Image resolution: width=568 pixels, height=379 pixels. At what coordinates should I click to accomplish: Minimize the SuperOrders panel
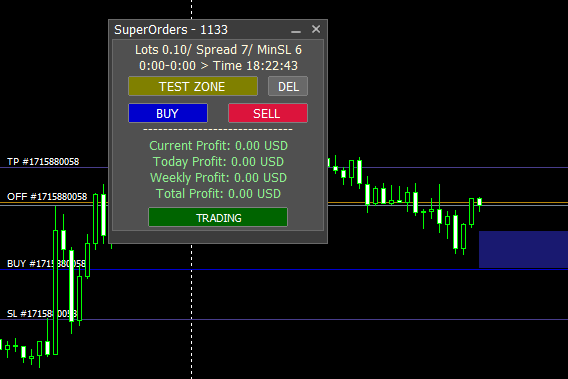pyautogui.click(x=296, y=30)
